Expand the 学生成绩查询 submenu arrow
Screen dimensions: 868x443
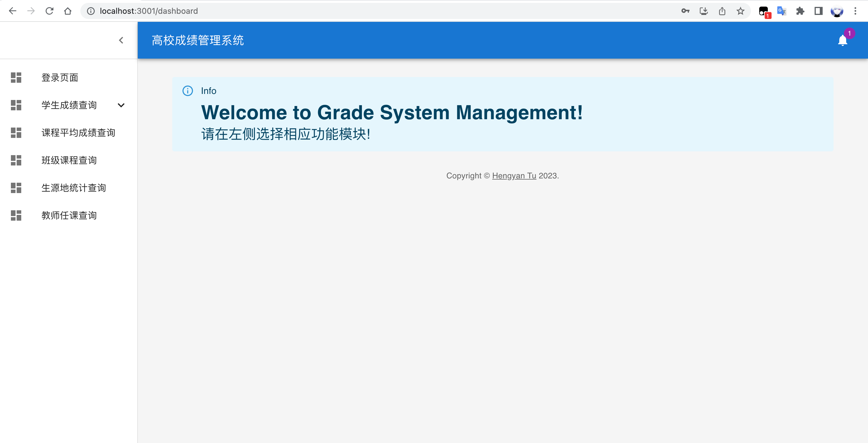tap(121, 105)
